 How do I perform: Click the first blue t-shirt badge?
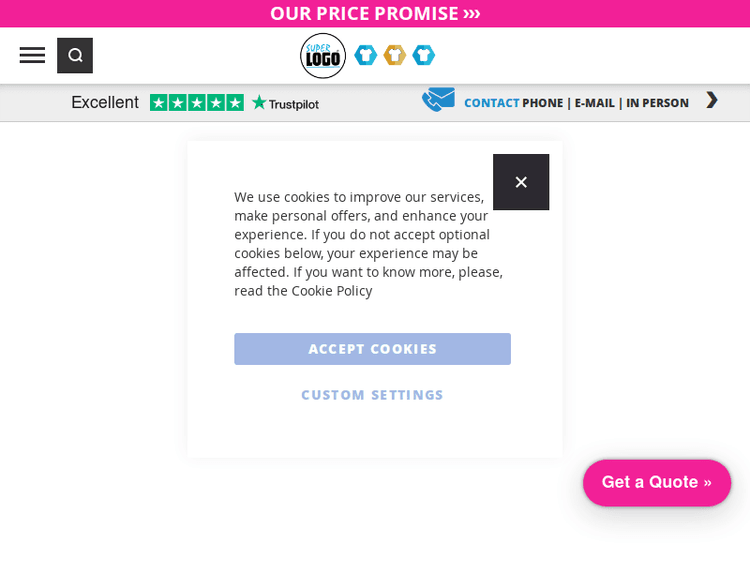click(366, 55)
